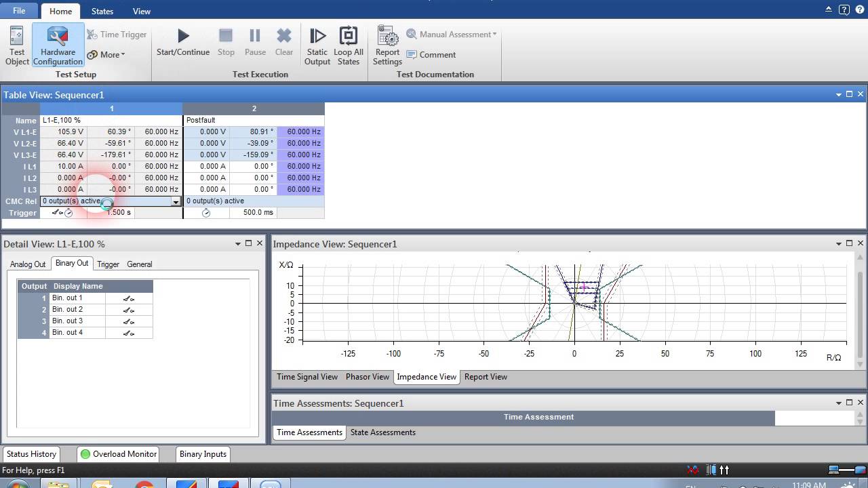868x488 pixels.
Task: Open the File menu
Action: click(x=19, y=11)
